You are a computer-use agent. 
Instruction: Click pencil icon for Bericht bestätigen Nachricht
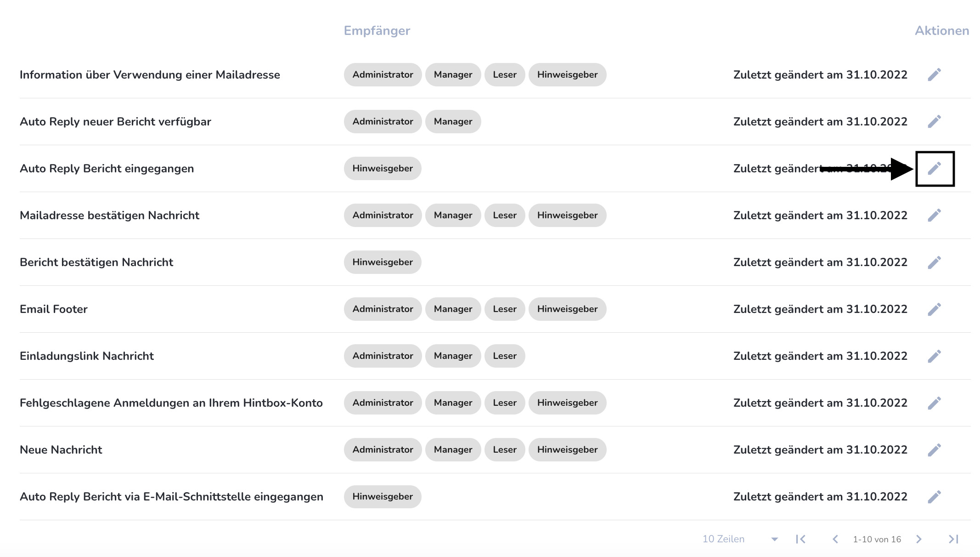click(934, 262)
